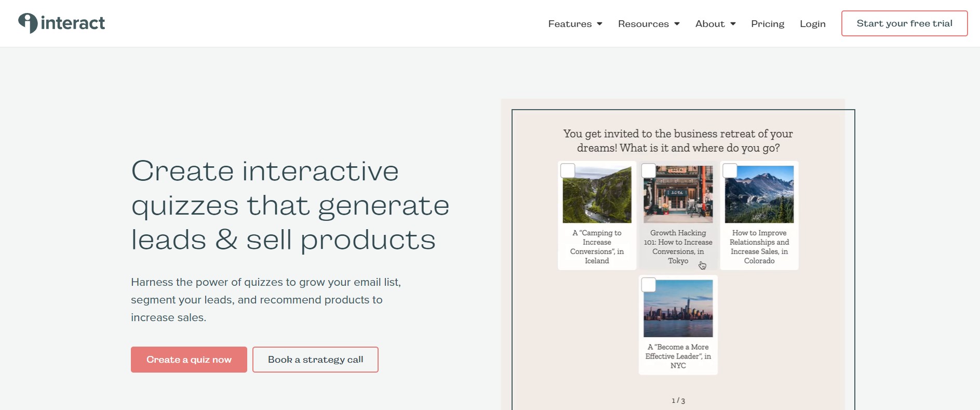980x410 pixels.
Task: Select the Tokyo storefront image
Action: pos(678,194)
